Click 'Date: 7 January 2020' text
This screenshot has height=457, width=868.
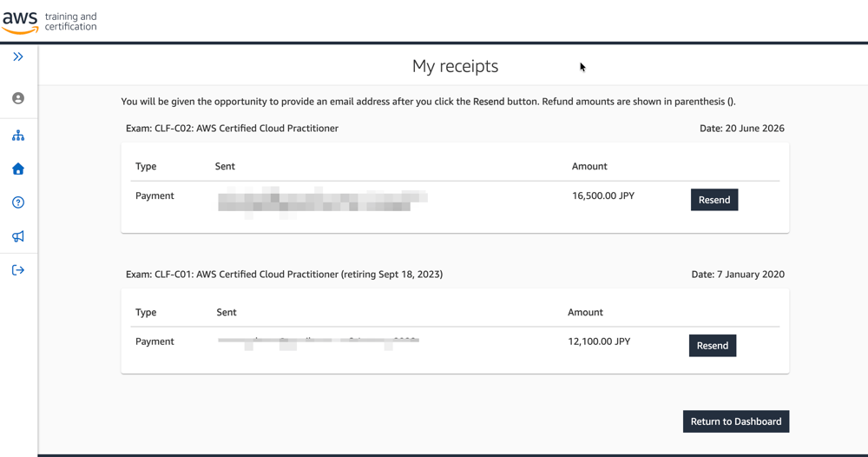tap(738, 275)
